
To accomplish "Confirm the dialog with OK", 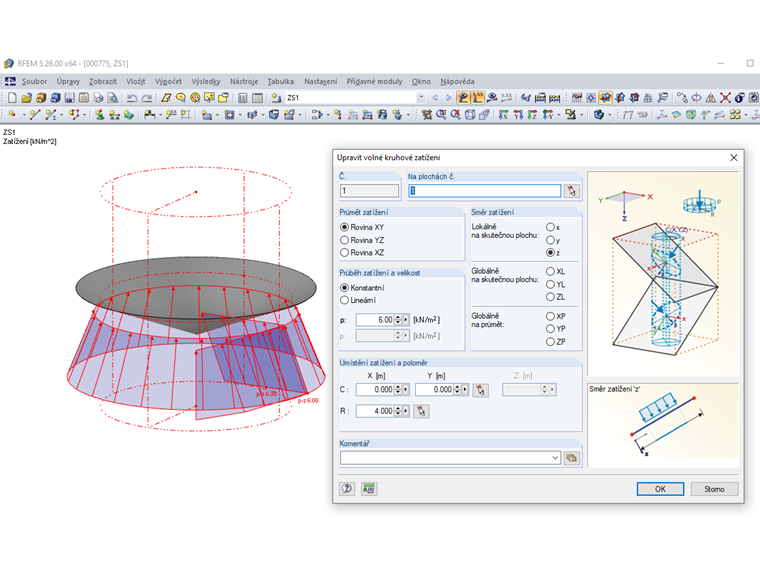I will [660, 489].
